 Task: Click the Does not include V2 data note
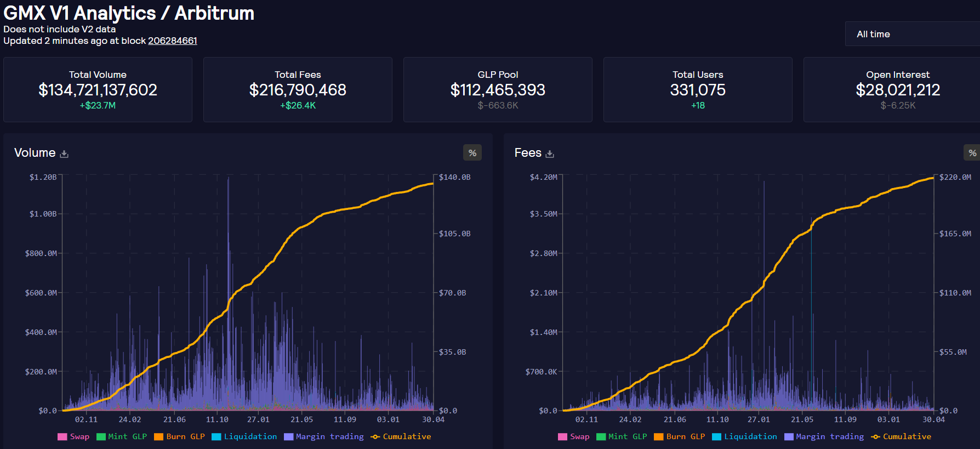click(60, 29)
